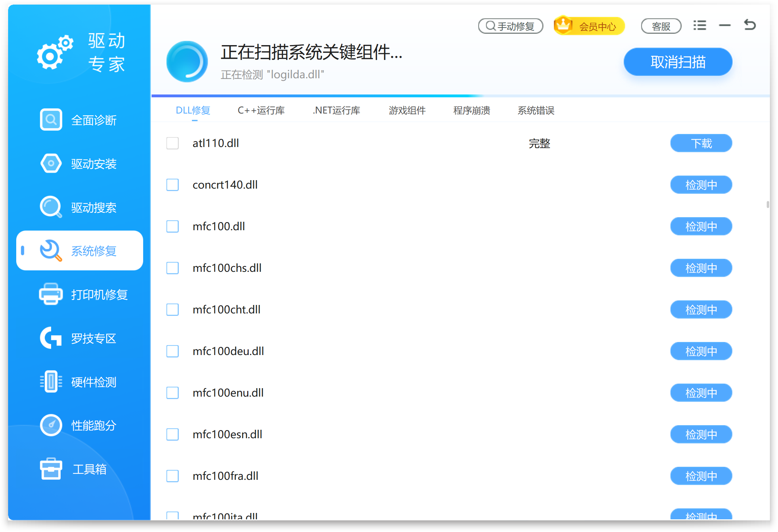Click the file name mfc100fra.dll
This screenshot has width=778, height=532.
[225, 476]
